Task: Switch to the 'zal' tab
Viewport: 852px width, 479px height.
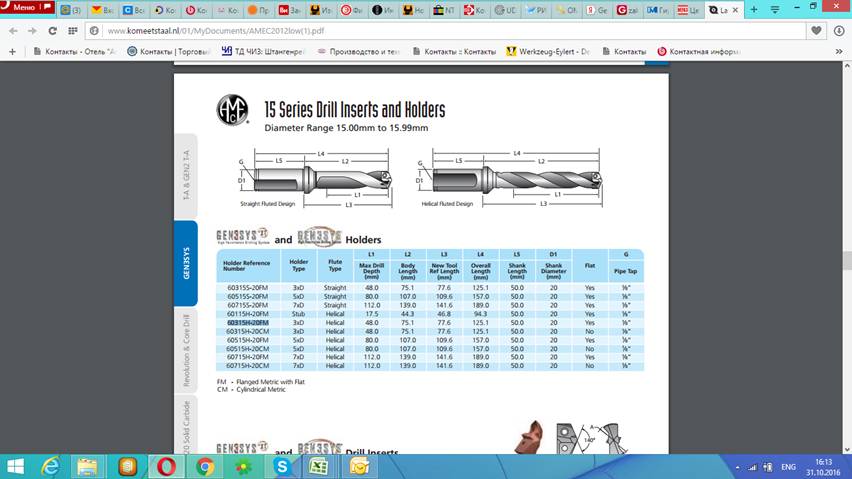Action: coord(628,10)
